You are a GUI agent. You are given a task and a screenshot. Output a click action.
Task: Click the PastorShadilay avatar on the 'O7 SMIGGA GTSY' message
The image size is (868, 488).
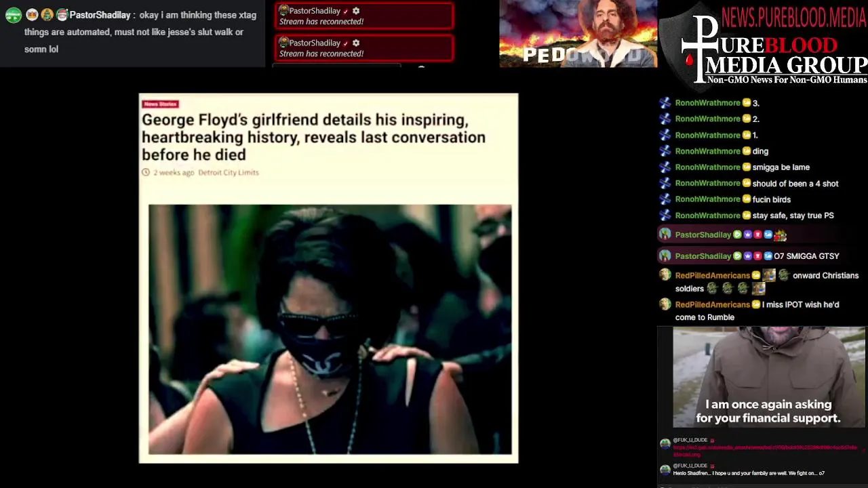click(665, 256)
